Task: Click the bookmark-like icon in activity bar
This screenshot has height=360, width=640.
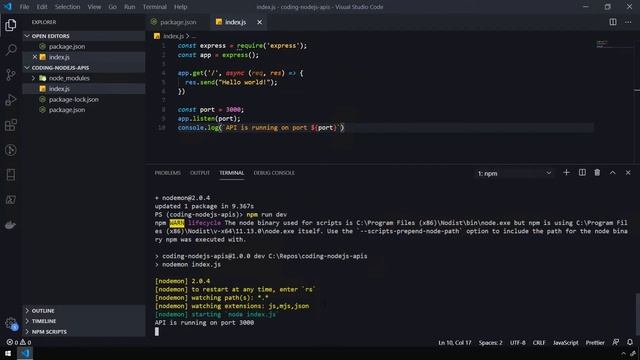Action: 11,175
